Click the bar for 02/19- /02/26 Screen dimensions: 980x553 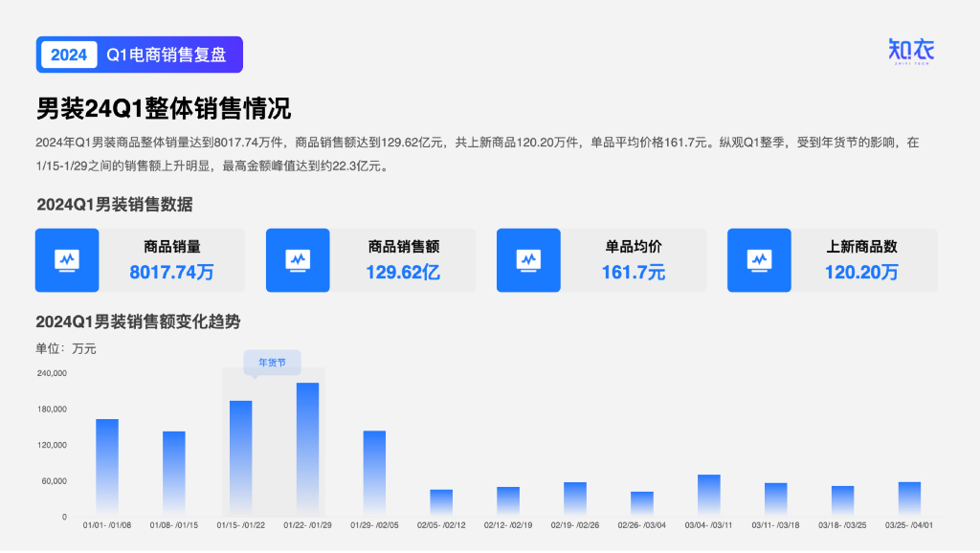[x=575, y=498]
